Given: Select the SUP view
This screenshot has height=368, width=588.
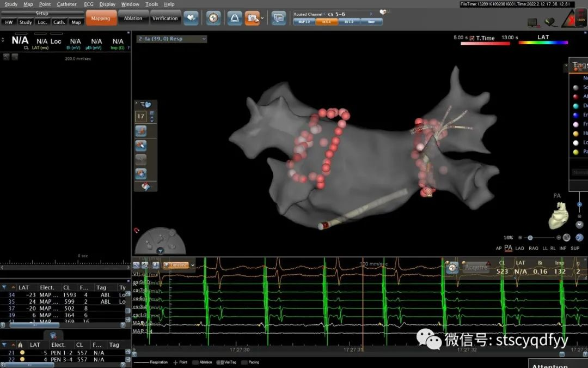Looking at the screenshot, I should pyautogui.click(x=575, y=248).
